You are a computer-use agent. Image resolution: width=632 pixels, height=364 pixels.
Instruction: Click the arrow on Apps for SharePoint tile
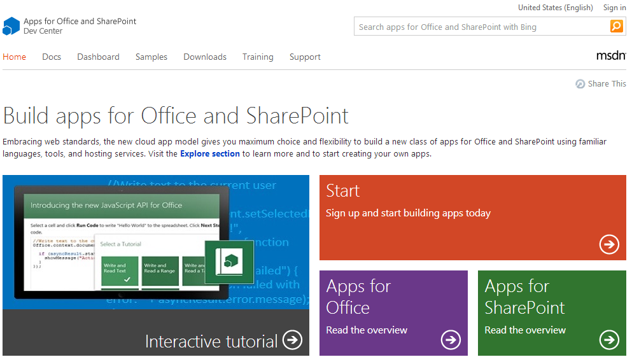pyautogui.click(x=608, y=340)
